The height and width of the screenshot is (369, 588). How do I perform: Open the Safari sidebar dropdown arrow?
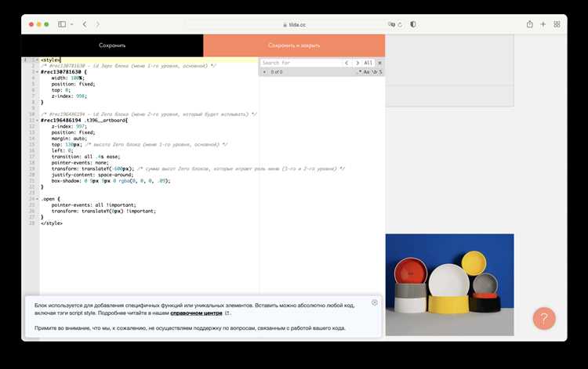(x=71, y=24)
